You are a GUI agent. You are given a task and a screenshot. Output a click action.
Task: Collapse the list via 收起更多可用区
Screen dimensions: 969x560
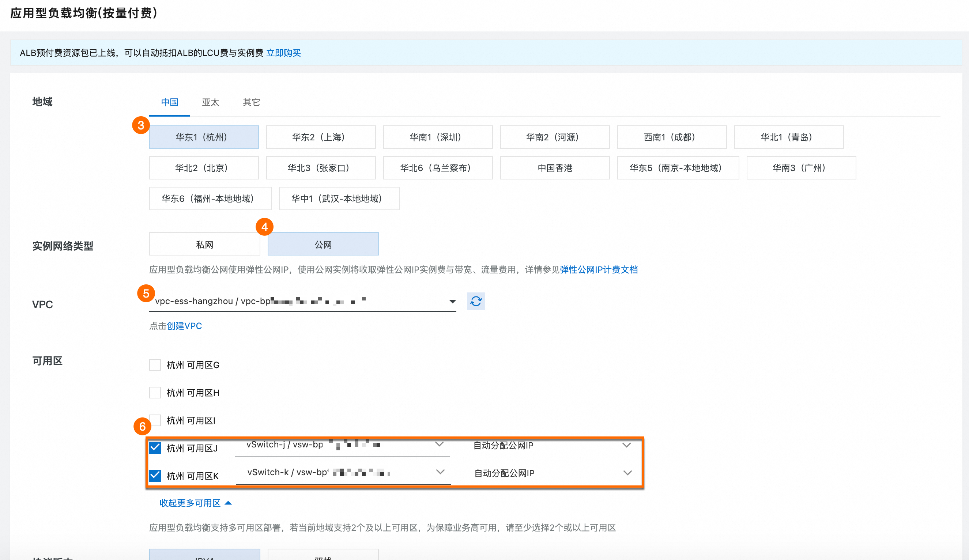[190, 503]
